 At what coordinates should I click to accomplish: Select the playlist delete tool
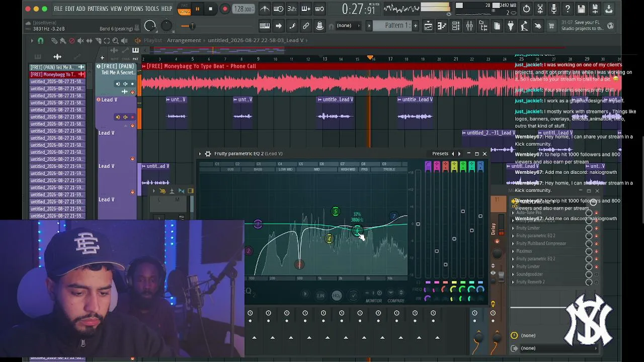tap(72, 41)
